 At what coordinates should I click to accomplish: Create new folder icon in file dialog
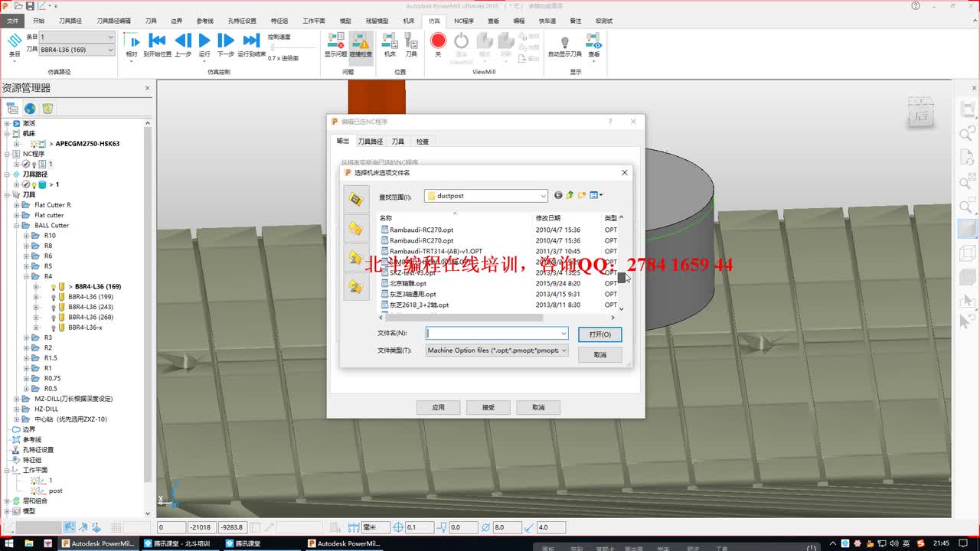[x=582, y=195]
